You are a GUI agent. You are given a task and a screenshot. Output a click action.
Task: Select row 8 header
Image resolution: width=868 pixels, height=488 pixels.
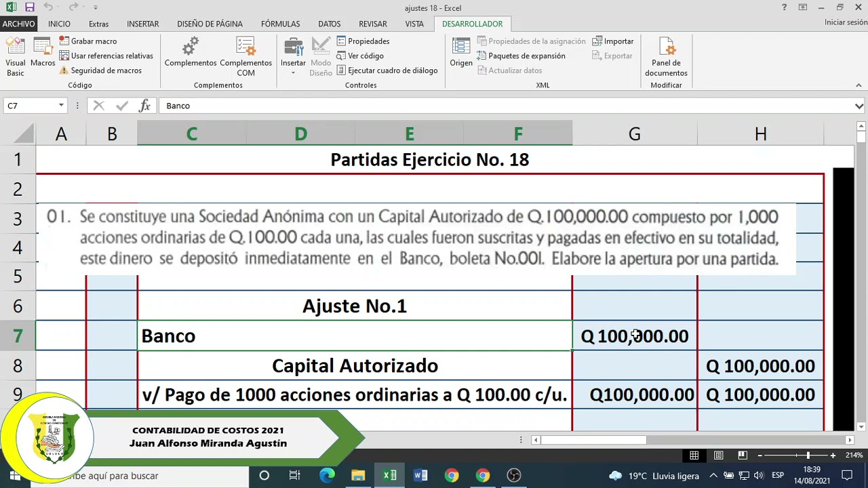point(18,366)
